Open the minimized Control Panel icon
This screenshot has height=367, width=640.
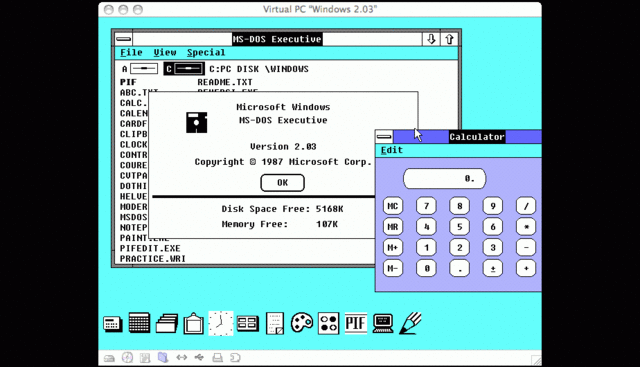click(248, 324)
